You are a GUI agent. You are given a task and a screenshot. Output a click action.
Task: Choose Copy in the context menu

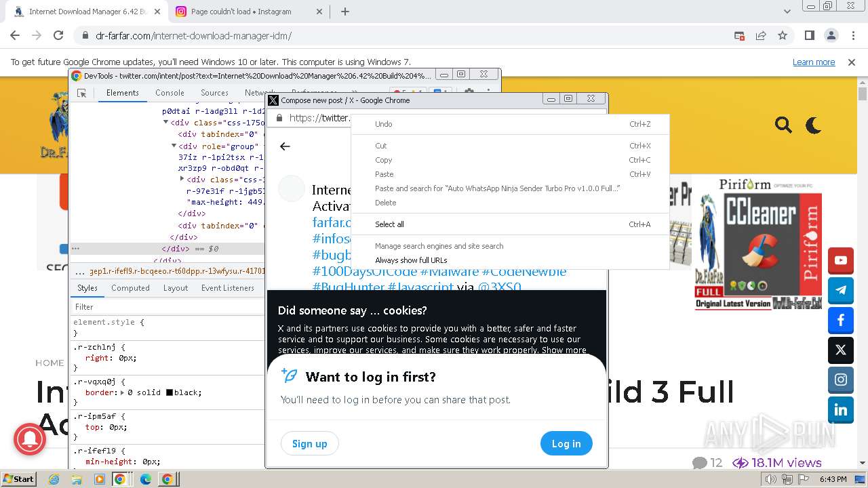coord(510,160)
